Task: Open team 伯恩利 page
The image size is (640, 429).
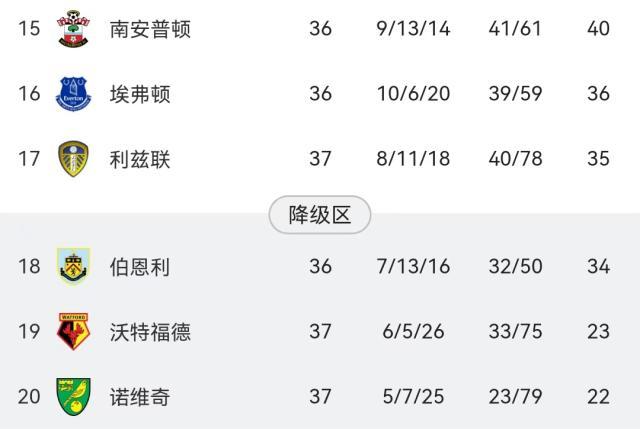Action: click(140, 267)
